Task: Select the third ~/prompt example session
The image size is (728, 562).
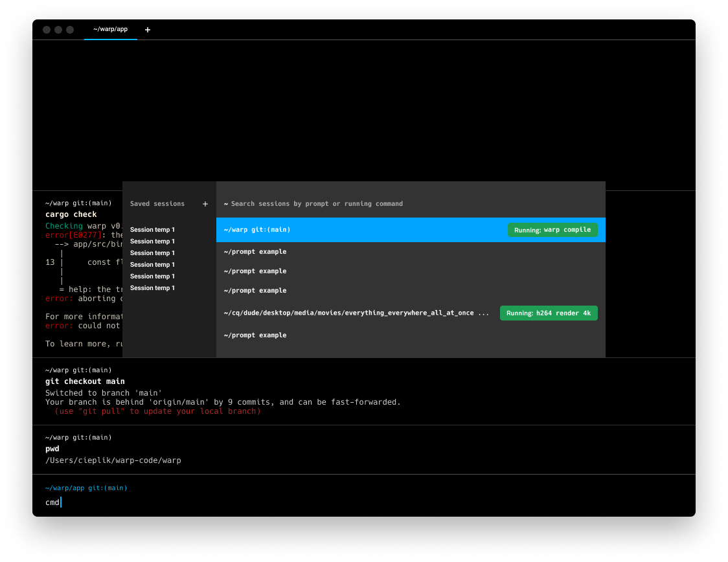Action: point(255,291)
